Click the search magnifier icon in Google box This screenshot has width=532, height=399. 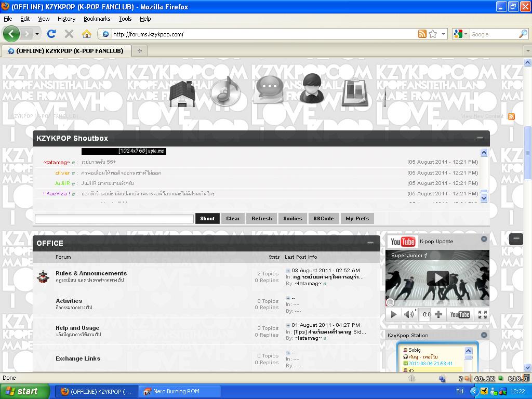pyautogui.click(x=523, y=34)
